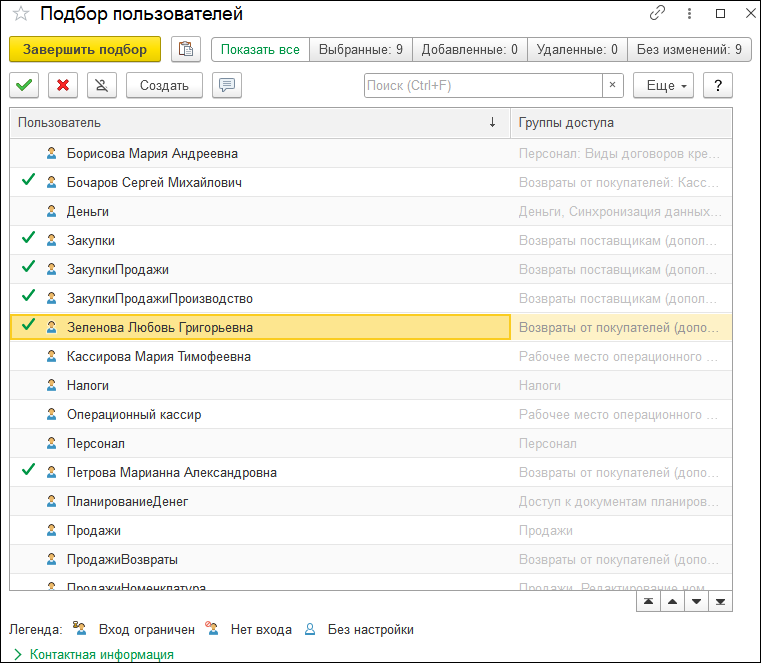
Task: Click the Нет входа legend icon
Action: [212, 629]
